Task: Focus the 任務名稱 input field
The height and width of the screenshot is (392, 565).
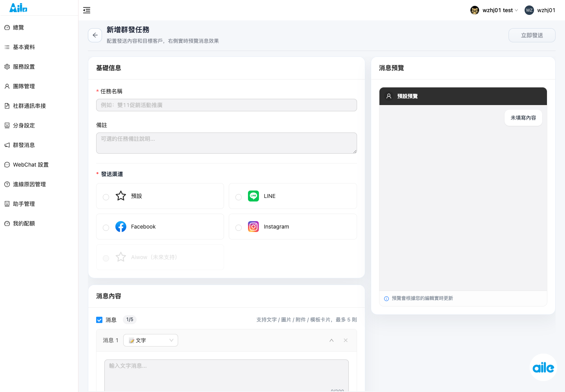Action: (x=226, y=105)
